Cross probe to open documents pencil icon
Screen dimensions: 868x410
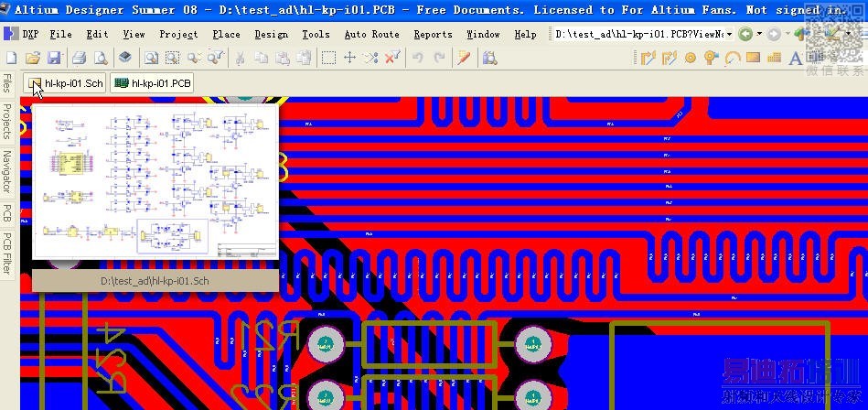pyautogui.click(x=464, y=58)
